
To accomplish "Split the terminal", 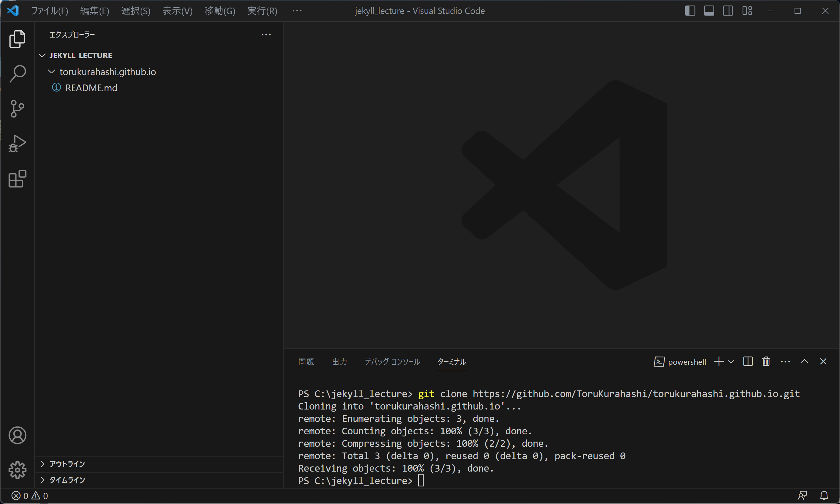I will (x=748, y=361).
